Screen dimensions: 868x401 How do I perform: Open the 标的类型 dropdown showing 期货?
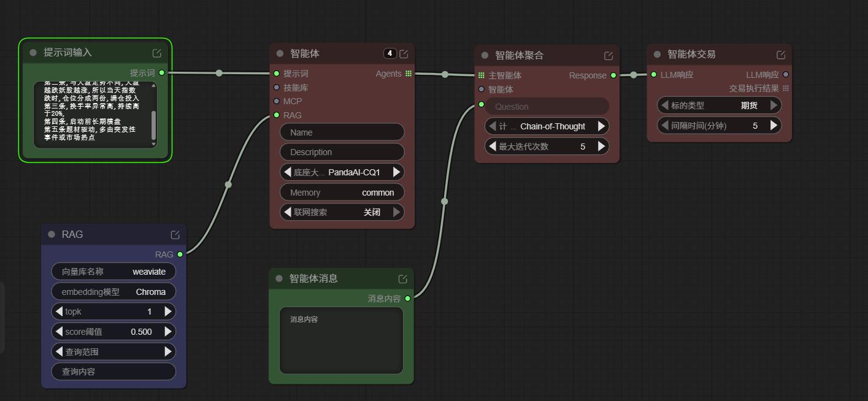[719, 105]
